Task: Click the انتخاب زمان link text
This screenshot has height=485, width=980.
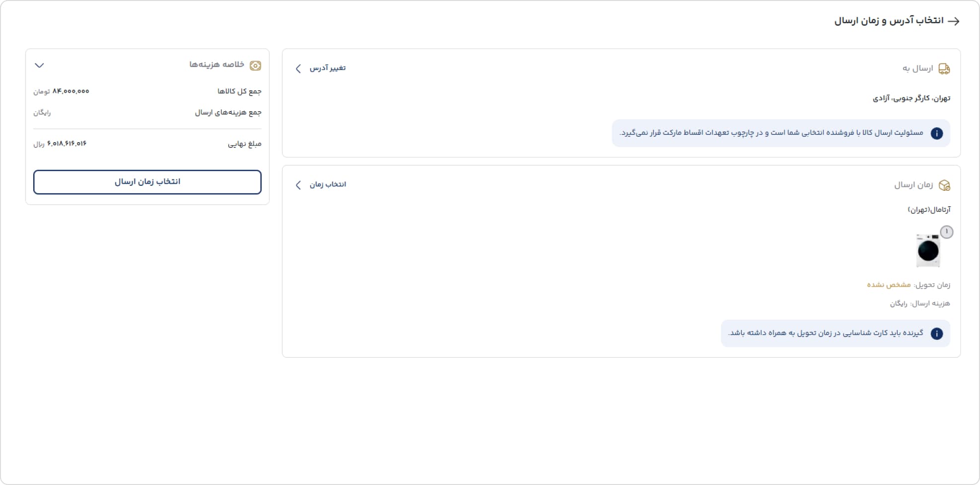Action: (x=328, y=184)
